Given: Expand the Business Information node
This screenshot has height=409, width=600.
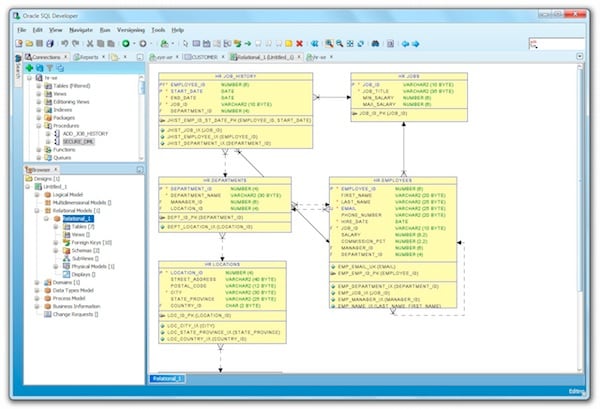Looking at the screenshot, I should pyautogui.click(x=37, y=306).
